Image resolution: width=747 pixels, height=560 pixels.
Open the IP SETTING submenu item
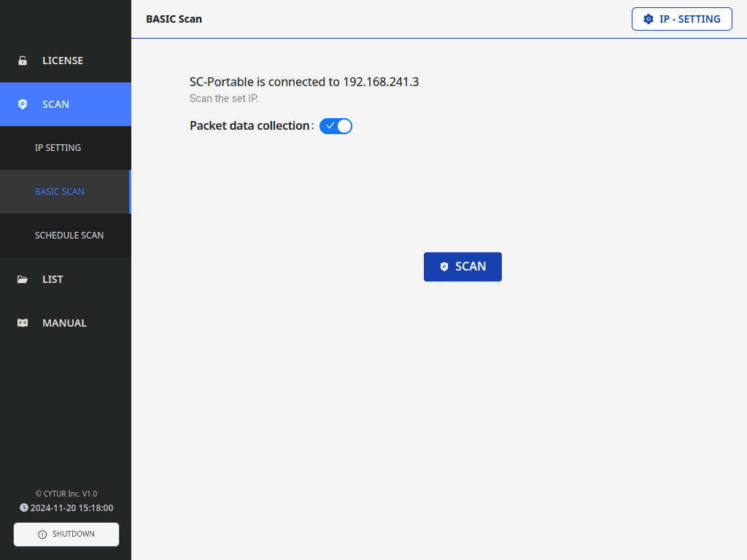[x=58, y=148]
